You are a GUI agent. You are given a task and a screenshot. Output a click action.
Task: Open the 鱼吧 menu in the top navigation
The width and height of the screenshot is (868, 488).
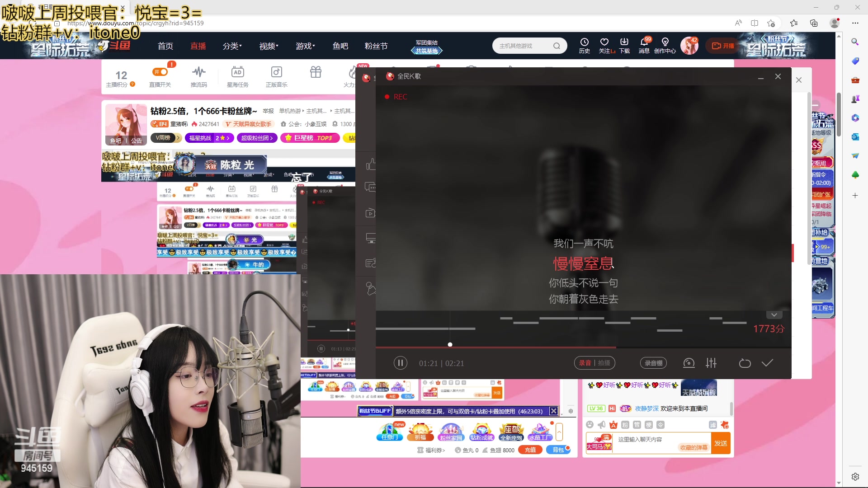[x=340, y=46]
